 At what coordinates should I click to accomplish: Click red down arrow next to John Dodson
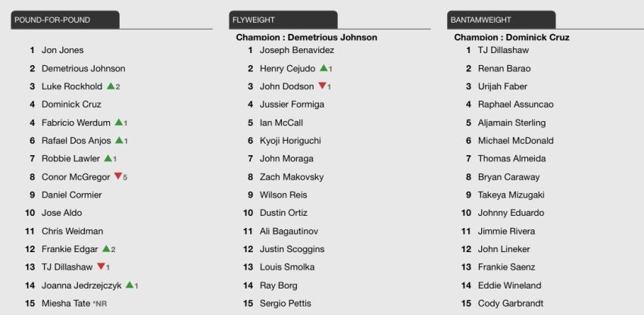(x=323, y=86)
